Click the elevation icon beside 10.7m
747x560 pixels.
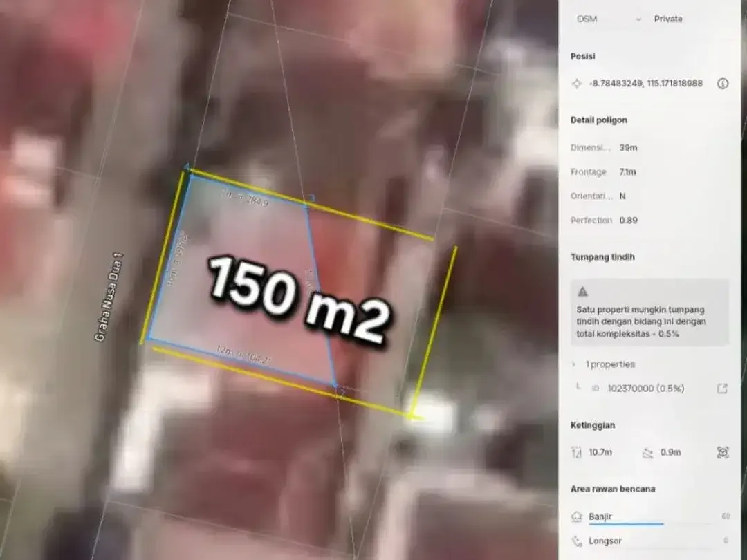click(576, 452)
